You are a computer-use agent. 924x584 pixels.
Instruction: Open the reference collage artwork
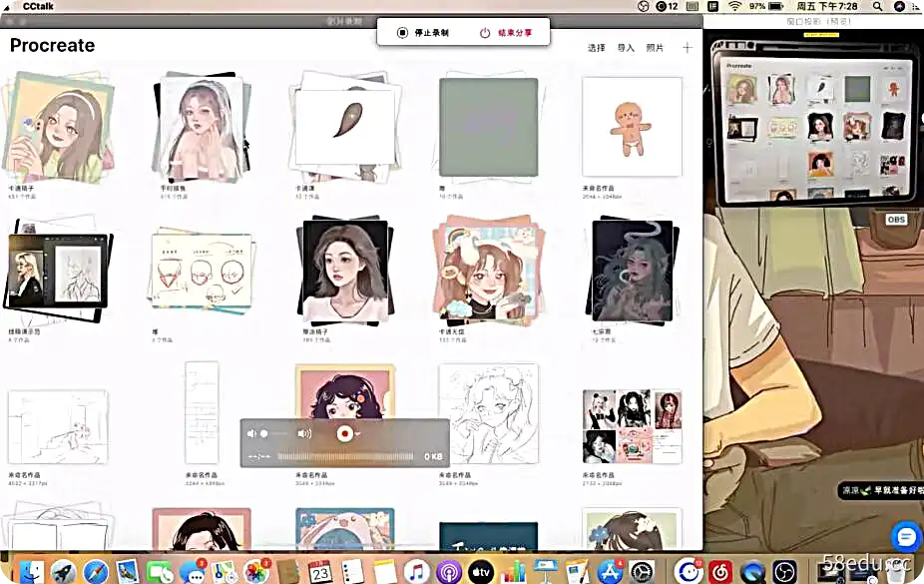[x=632, y=426]
